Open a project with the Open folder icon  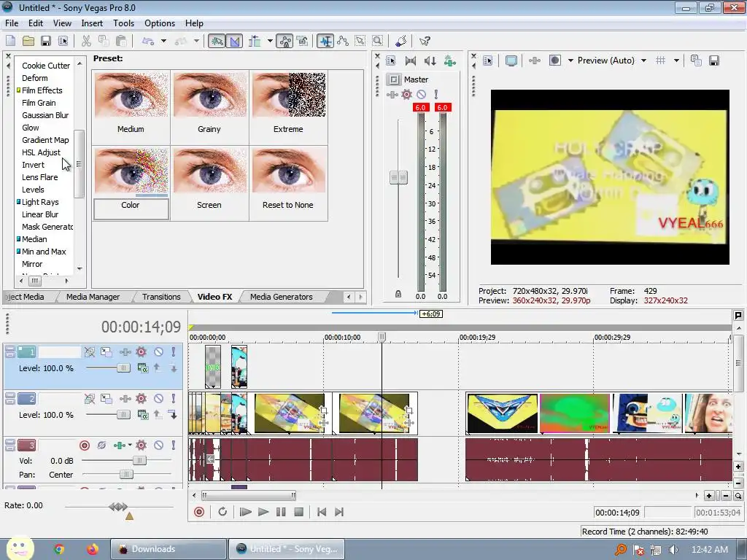click(28, 41)
